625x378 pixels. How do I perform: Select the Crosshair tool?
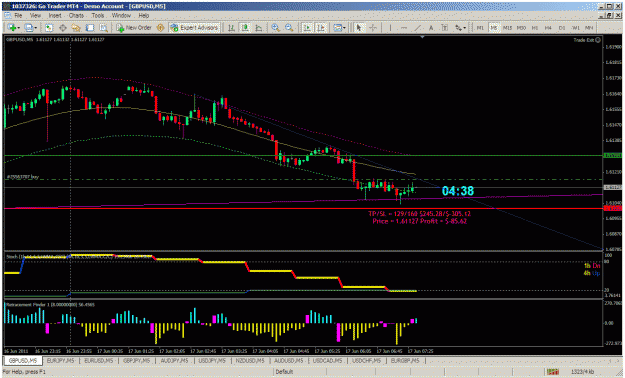coord(373,28)
